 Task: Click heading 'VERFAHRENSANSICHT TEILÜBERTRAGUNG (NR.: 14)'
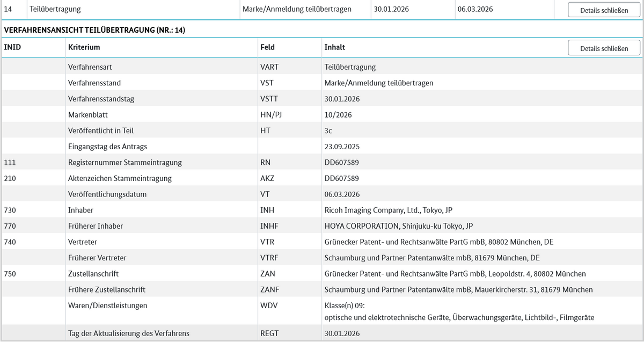94,30
